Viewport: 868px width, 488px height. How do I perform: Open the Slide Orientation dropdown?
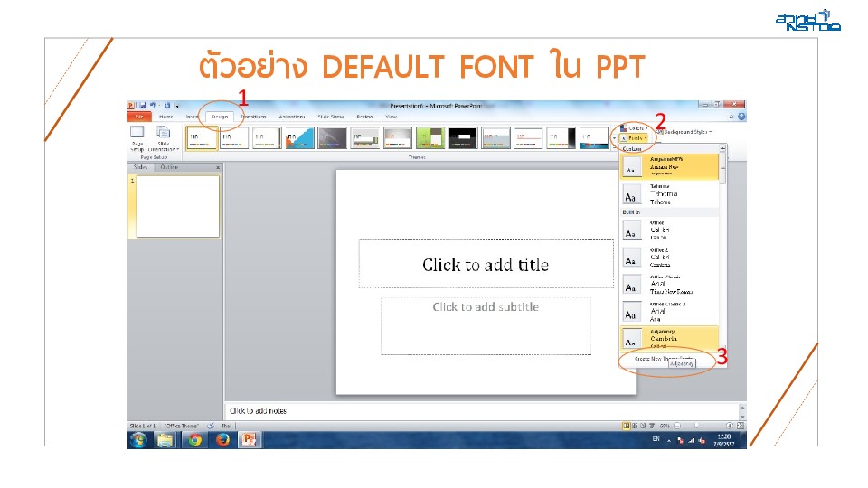point(164,138)
